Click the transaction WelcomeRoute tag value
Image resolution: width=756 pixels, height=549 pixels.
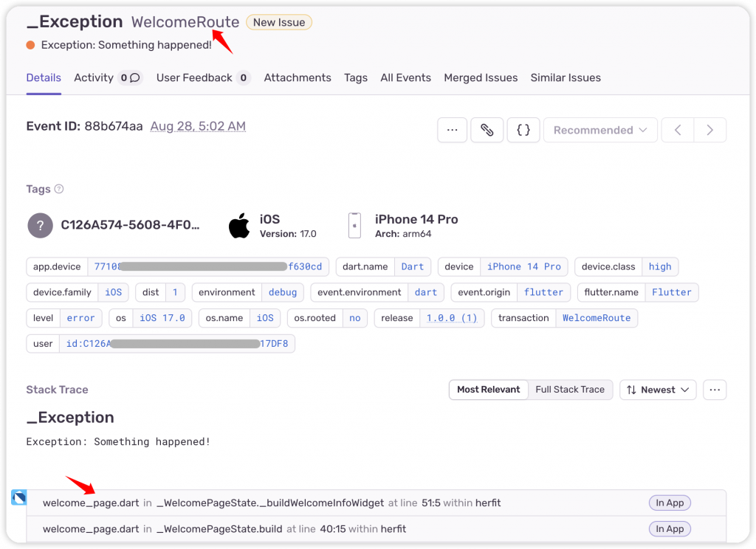click(x=597, y=317)
